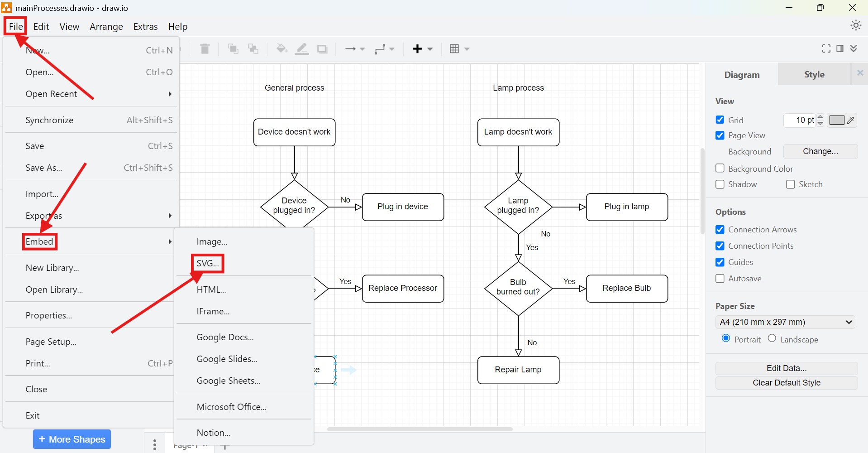Image resolution: width=868 pixels, height=453 pixels.
Task: Open the Extras menu
Action: pyautogui.click(x=145, y=27)
